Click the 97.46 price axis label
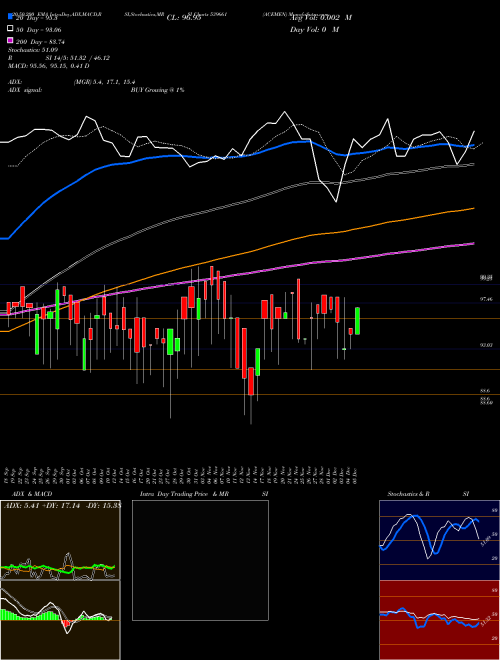Image resolution: width=500 pixels, height=660 pixels. 486,299
